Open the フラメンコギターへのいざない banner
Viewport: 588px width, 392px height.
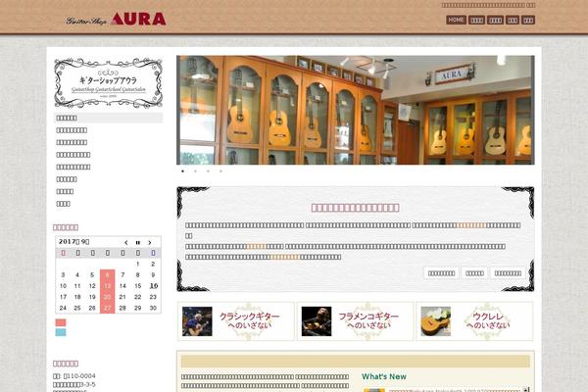click(355, 321)
